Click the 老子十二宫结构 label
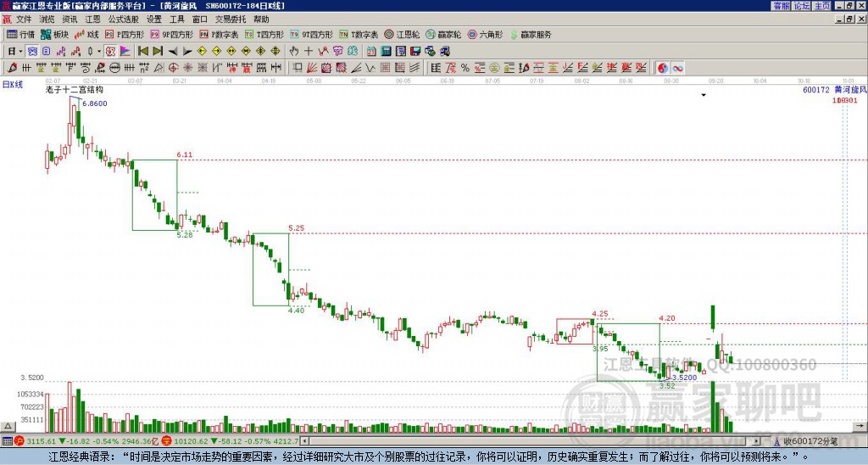 click(75, 89)
